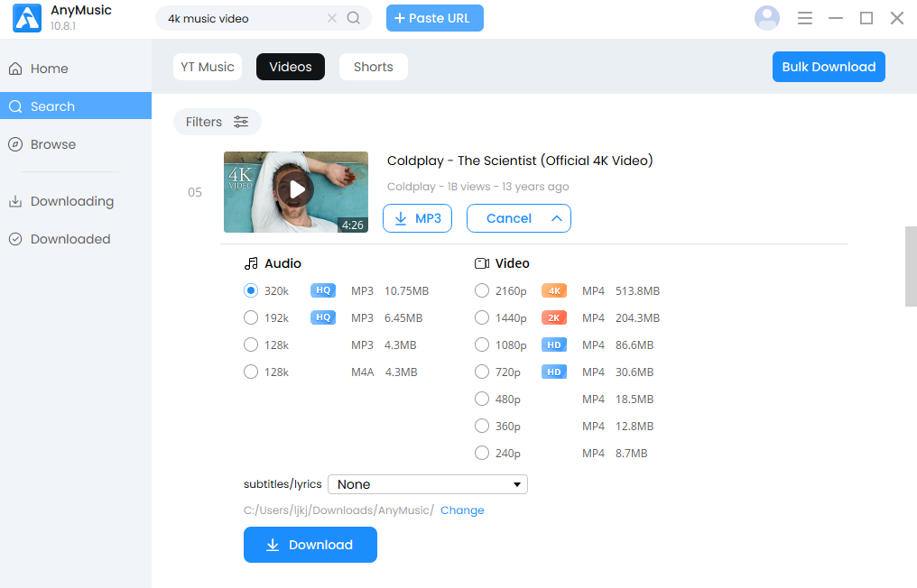Screen dimensions: 917x588
Task: Click the 86.6MB file size text
Action: pyautogui.click(x=634, y=345)
